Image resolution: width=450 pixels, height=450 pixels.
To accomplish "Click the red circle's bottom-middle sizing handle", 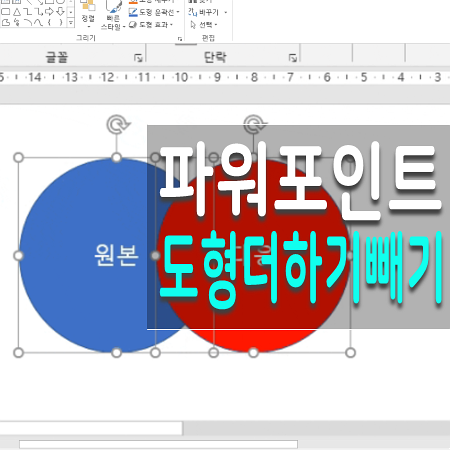I will [253, 352].
